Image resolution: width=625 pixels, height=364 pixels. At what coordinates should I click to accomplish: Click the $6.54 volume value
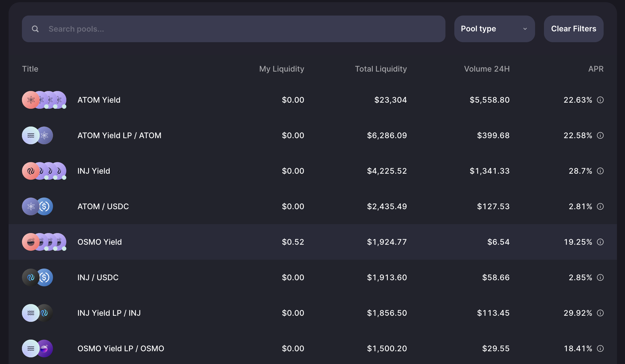498,242
